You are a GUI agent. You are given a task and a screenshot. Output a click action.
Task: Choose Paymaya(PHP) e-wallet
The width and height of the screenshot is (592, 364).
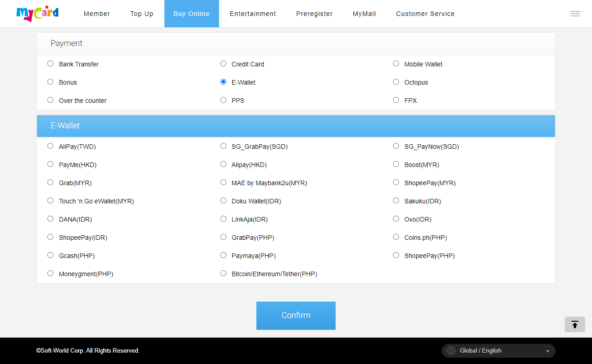[223, 255]
